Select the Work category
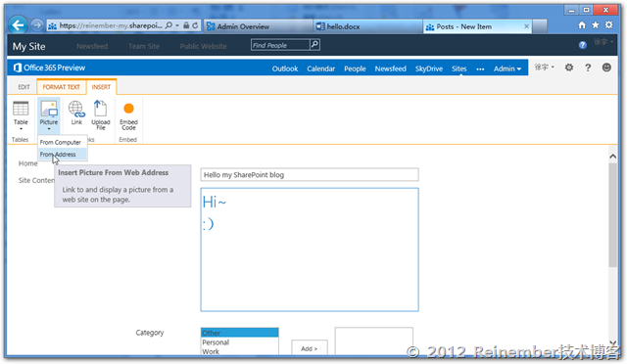Viewport: 627px width, 364px height. tap(239, 351)
